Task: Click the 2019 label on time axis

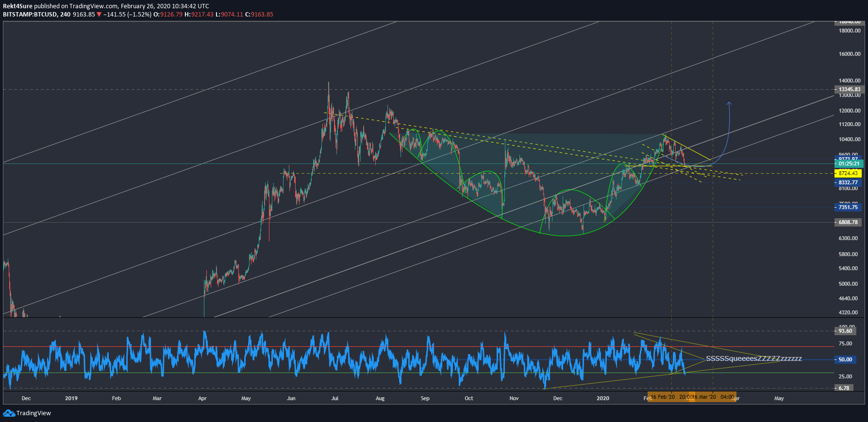Action: click(x=71, y=398)
